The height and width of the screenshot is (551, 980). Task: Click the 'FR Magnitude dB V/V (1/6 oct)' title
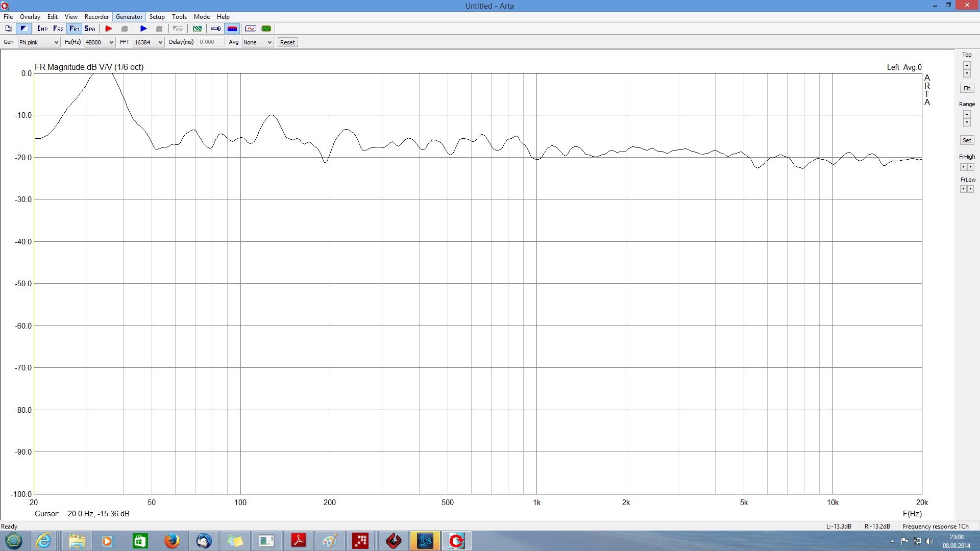89,67
